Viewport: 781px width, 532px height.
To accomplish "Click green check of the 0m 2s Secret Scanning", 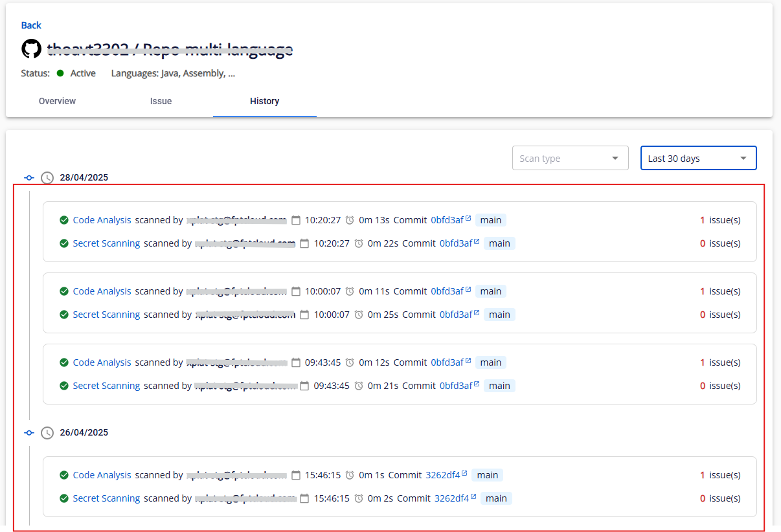I will (64, 498).
